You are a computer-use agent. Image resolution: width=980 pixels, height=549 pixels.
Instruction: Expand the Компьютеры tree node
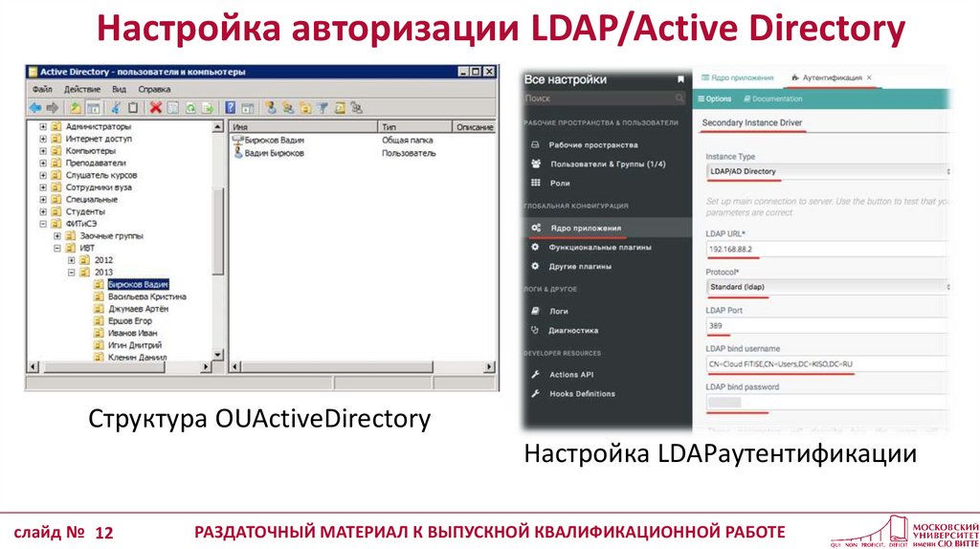pyautogui.click(x=43, y=150)
